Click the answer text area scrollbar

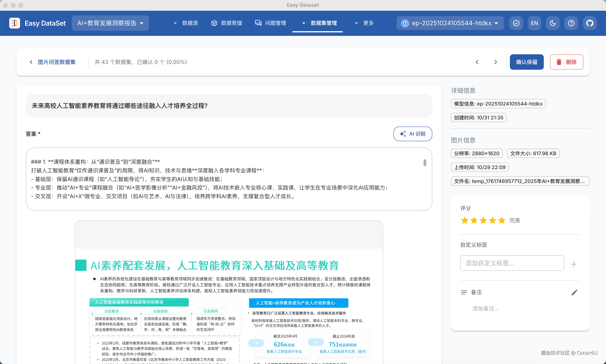425,163
